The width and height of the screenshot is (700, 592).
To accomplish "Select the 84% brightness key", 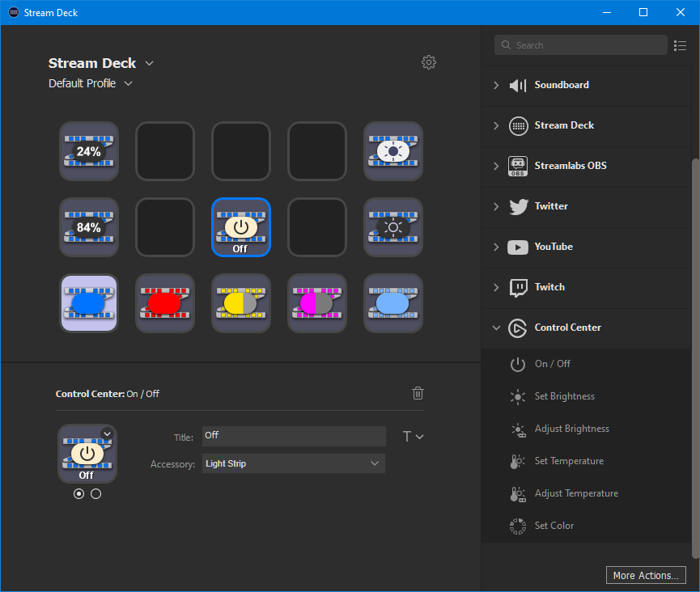I will 89,227.
